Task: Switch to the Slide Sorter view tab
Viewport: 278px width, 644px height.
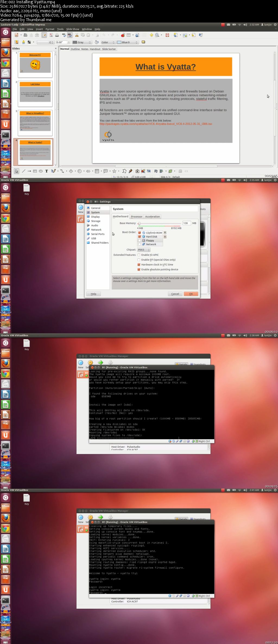Action: tap(109, 49)
